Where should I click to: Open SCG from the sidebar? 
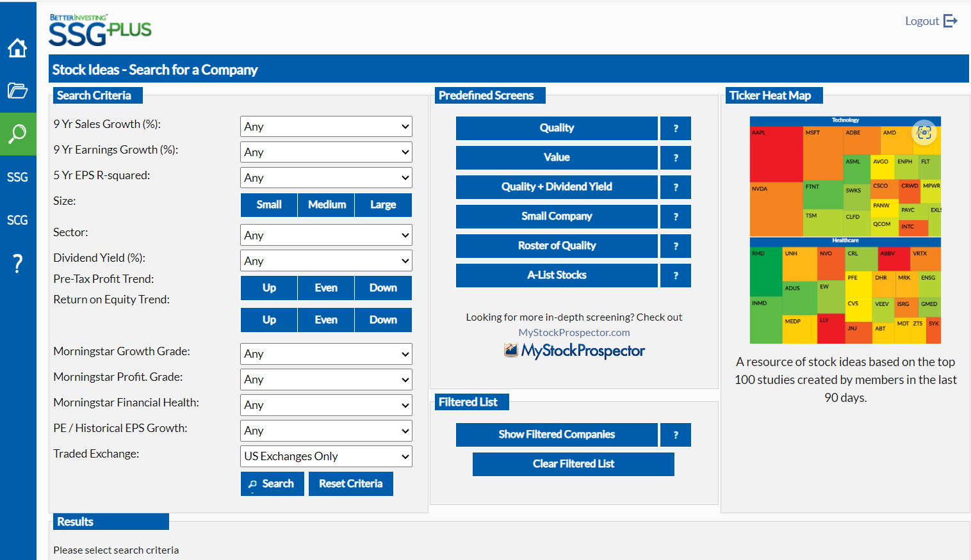17,220
